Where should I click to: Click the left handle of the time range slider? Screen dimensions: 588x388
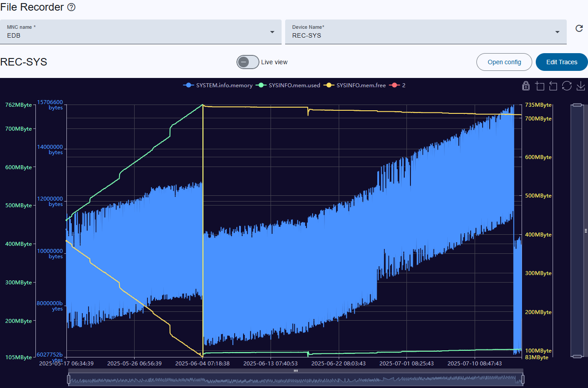click(69, 380)
